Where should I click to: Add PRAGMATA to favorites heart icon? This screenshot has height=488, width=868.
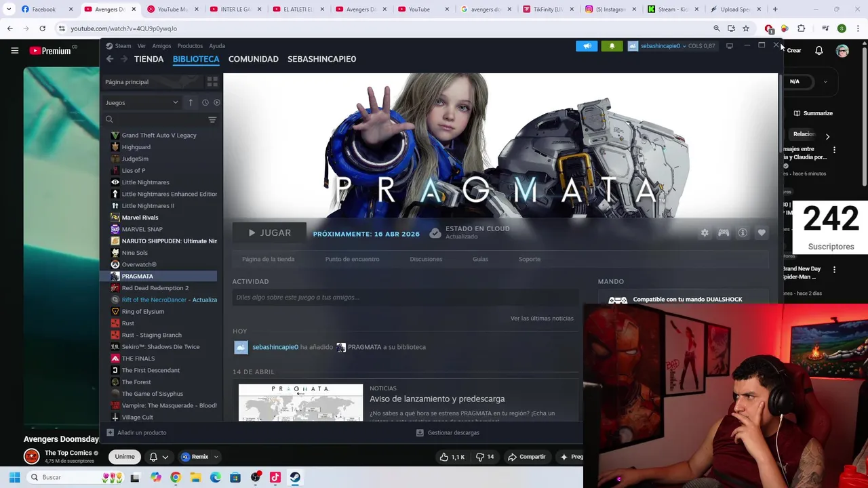(762, 232)
